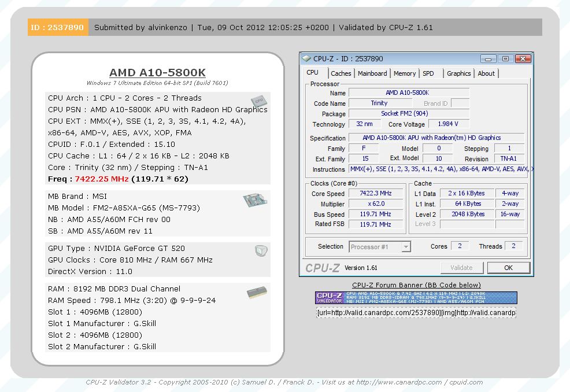The width and height of the screenshot is (570, 392).
Task: Minimize the CPU-Z window
Action: click(488, 58)
